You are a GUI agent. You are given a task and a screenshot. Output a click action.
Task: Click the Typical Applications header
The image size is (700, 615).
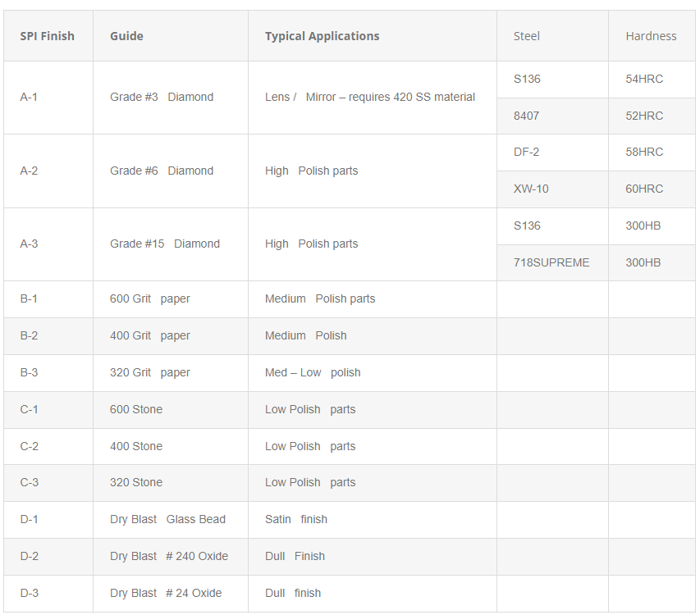tap(322, 36)
